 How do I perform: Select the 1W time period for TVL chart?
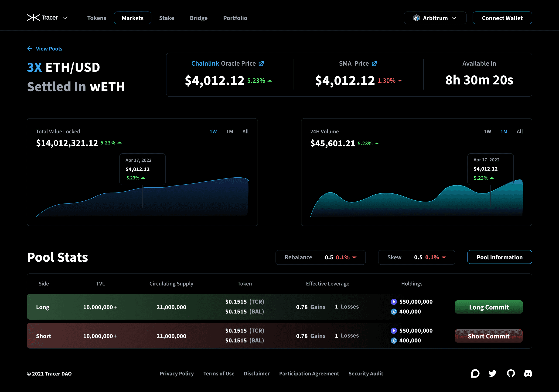[213, 131]
